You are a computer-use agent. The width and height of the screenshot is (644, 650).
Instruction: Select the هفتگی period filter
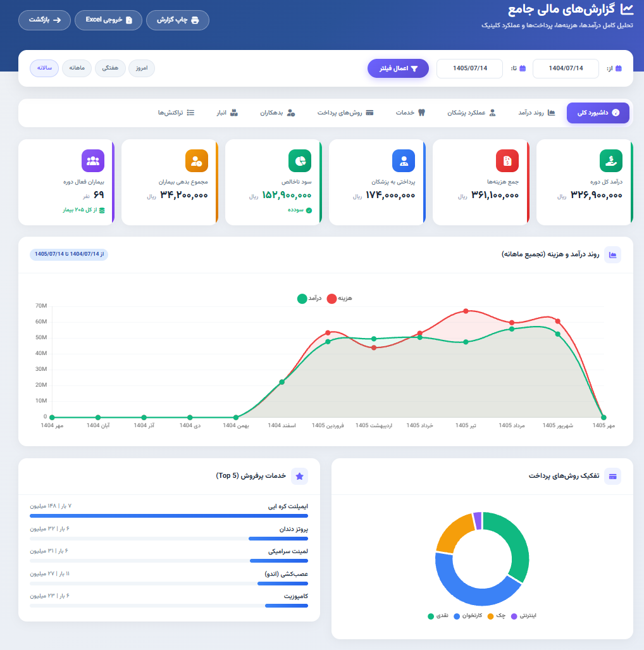(x=110, y=68)
